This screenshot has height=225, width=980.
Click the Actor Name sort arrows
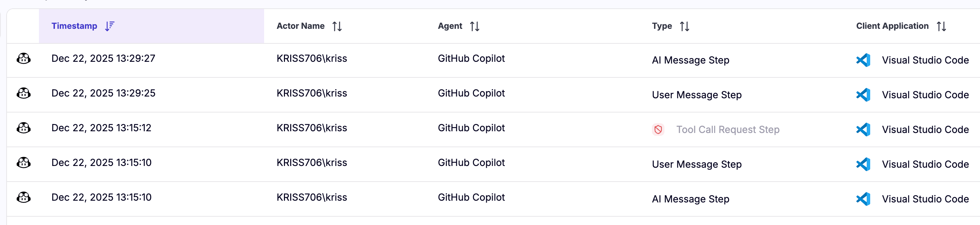(337, 26)
